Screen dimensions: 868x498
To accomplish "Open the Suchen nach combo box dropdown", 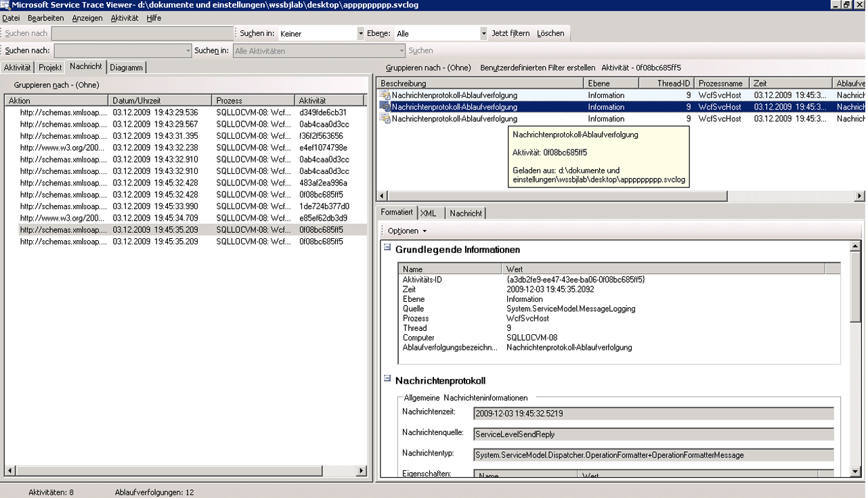I will point(188,51).
